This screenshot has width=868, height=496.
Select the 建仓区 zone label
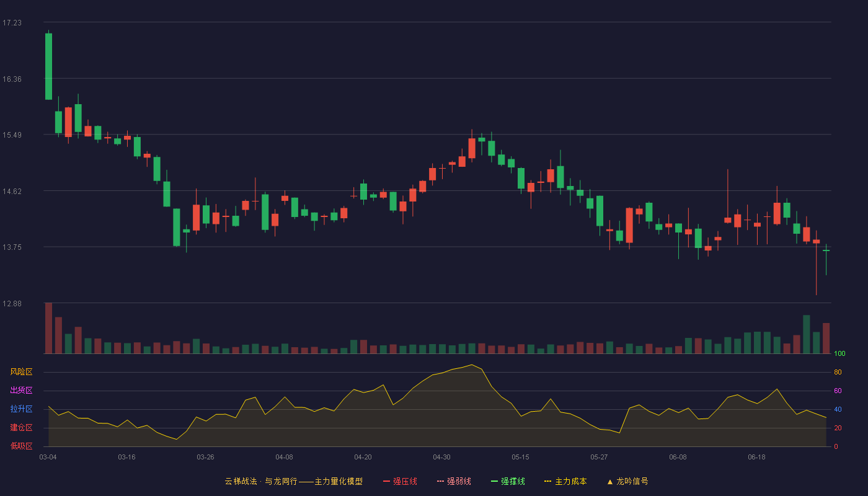coord(21,428)
